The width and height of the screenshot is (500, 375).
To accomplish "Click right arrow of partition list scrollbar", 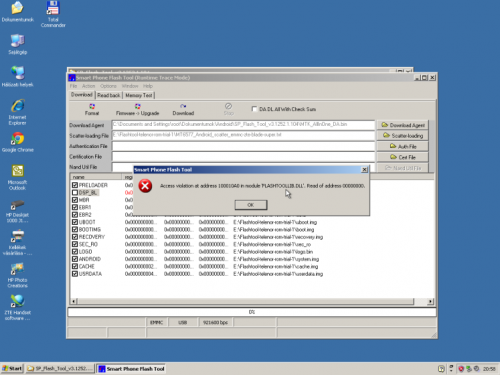I will click(x=430, y=301).
